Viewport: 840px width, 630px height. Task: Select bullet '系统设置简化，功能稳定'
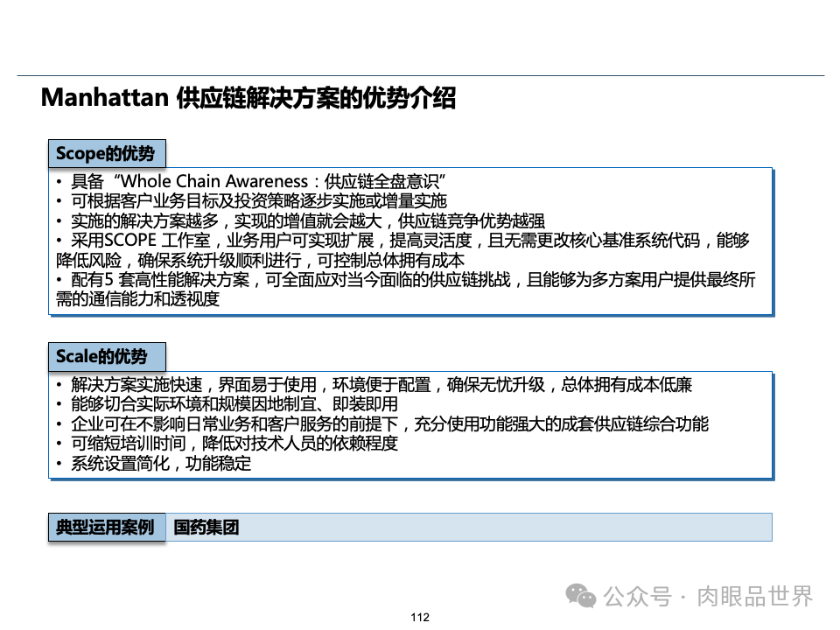[153, 463]
